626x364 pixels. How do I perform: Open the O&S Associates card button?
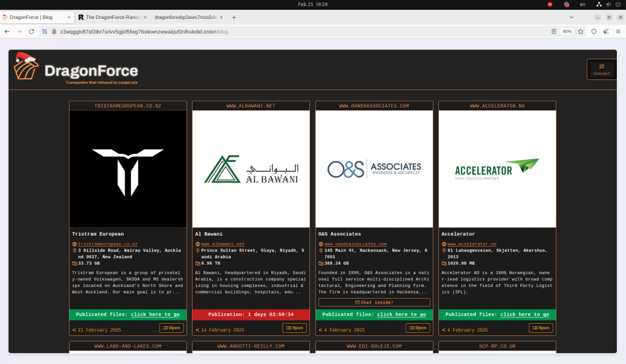click(418, 328)
